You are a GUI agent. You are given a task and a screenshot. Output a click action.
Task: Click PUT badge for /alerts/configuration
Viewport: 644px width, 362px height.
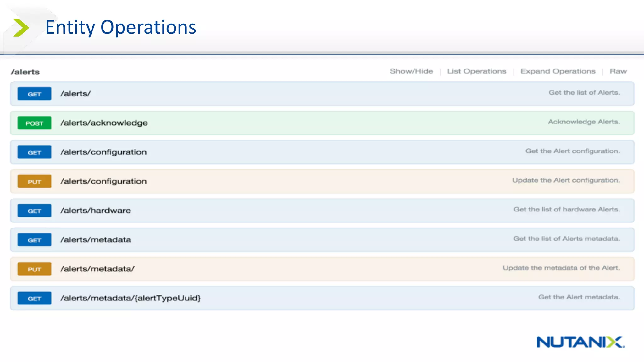[34, 181]
